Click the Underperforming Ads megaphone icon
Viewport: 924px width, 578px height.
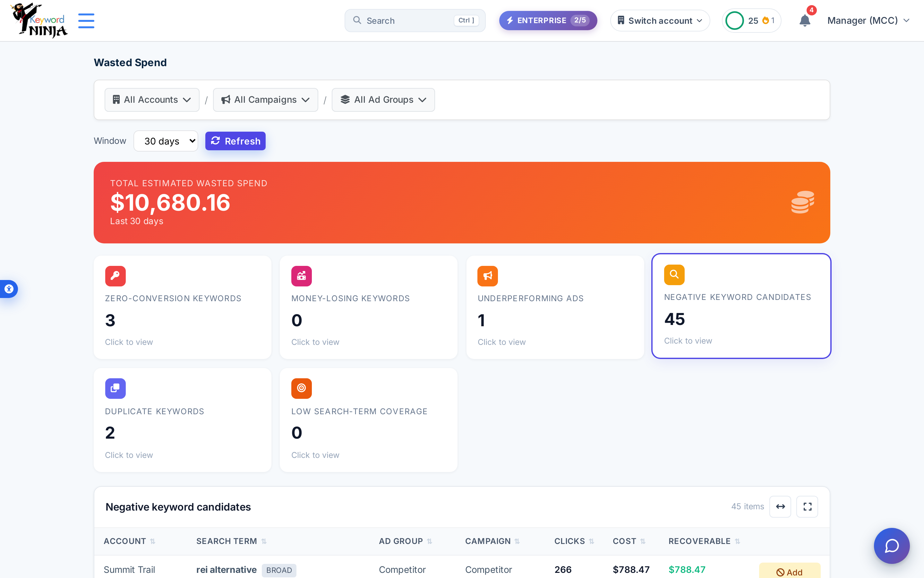coord(488,276)
